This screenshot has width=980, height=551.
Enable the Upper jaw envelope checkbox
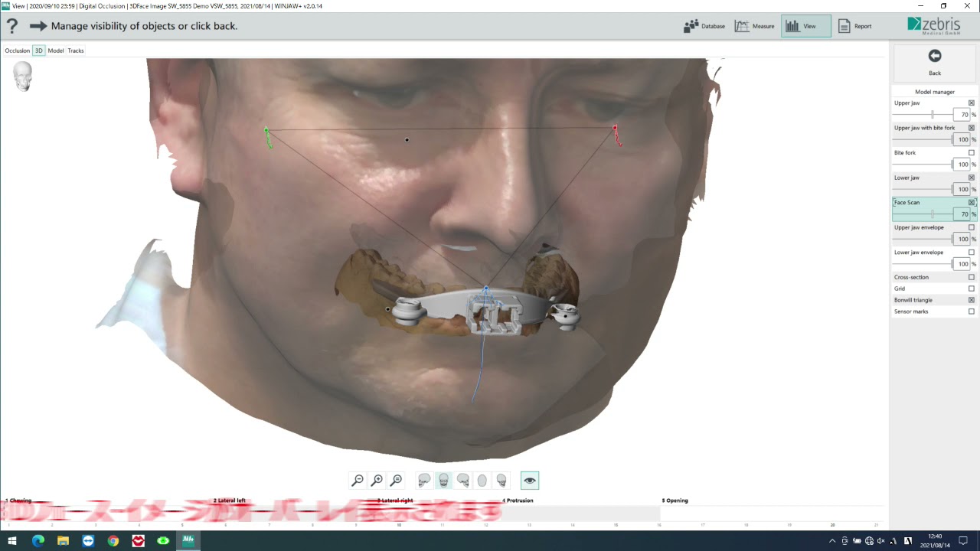(972, 227)
